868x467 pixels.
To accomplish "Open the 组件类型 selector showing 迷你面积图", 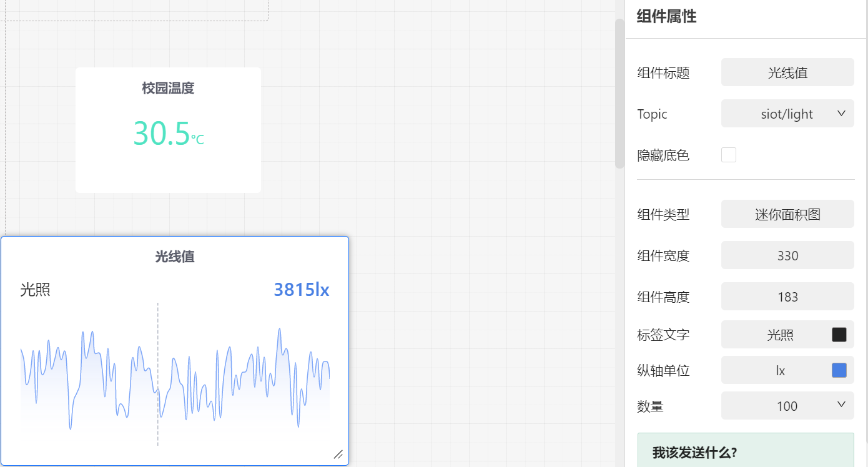I will [x=787, y=214].
